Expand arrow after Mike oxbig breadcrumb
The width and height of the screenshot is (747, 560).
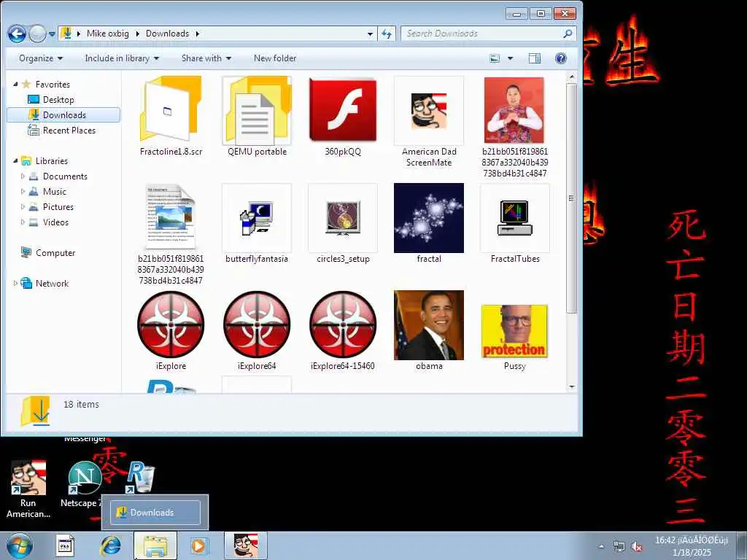coord(138,34)
